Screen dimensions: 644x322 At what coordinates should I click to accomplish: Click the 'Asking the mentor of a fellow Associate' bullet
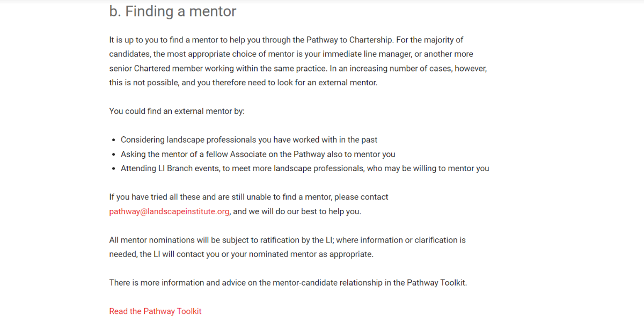pos(258,154)
